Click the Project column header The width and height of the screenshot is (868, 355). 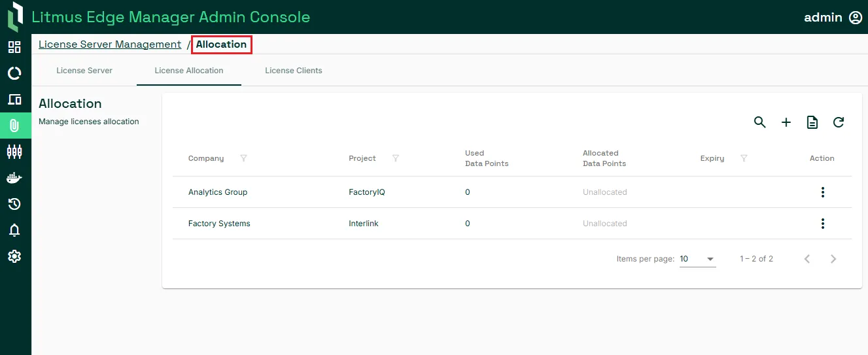(362, 158)
